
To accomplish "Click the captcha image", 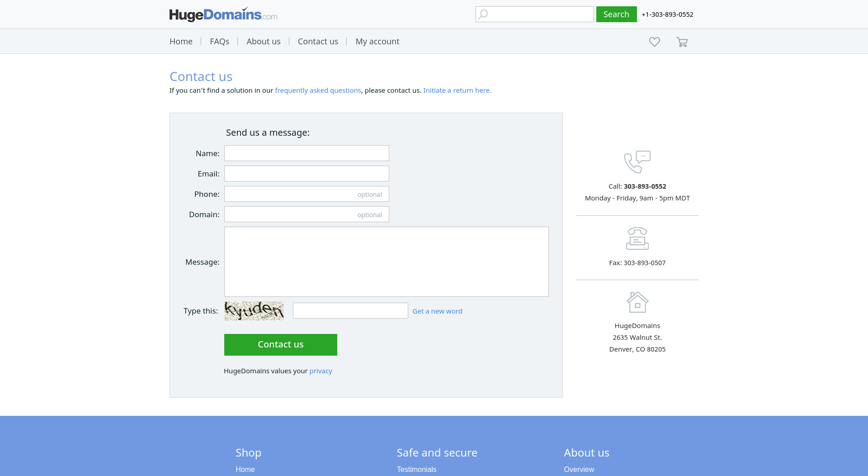I will click(x=254, y=311).
